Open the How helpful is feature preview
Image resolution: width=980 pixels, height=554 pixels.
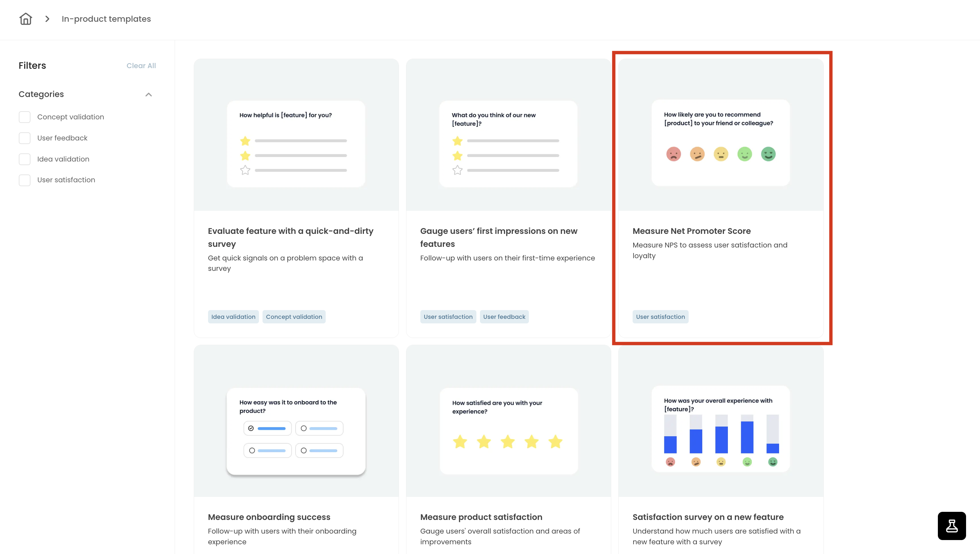pos(296,144)
